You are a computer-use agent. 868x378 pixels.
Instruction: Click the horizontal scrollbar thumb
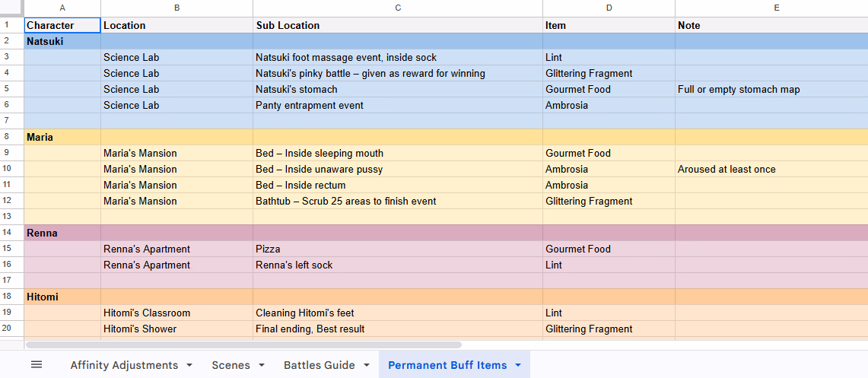[x=243, y=345]
